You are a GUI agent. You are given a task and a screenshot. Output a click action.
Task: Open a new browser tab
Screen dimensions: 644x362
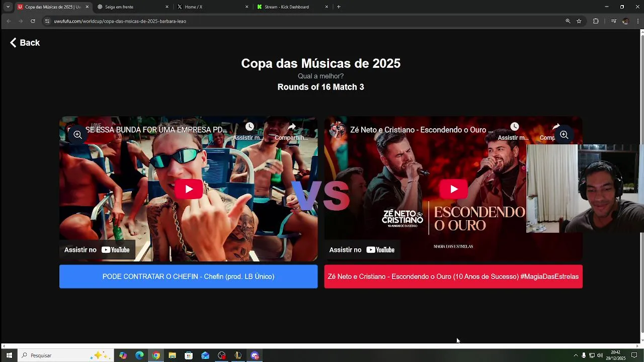click(339, 7)
